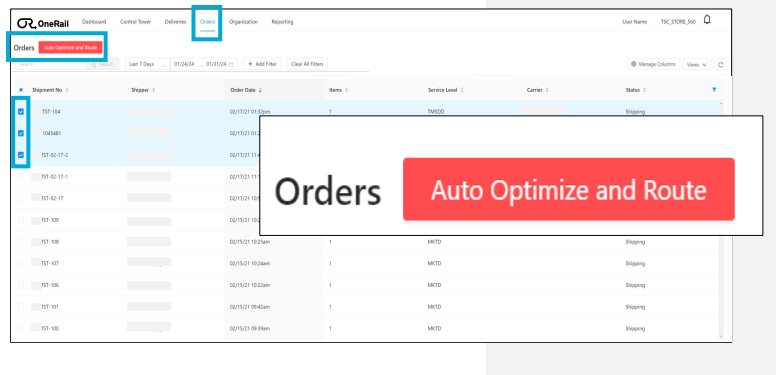
Task: Click the Clear All Filters button
Action: [x=307, y=64]
